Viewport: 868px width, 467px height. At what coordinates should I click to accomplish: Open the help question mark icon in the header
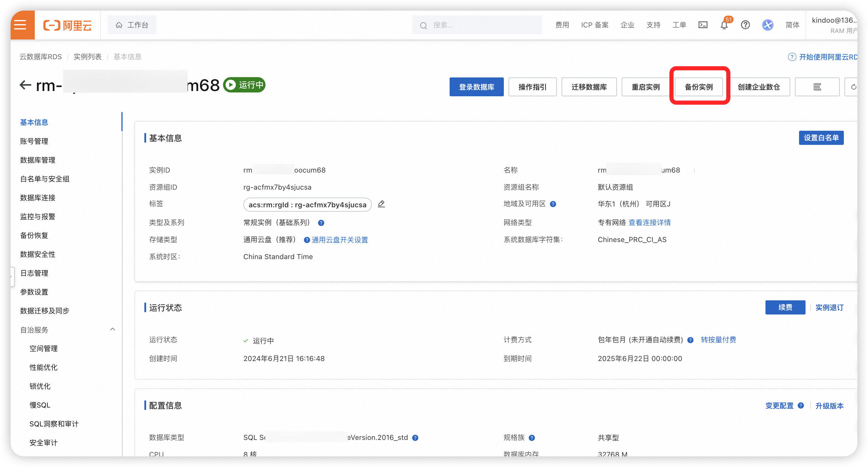tap(745, 25)
